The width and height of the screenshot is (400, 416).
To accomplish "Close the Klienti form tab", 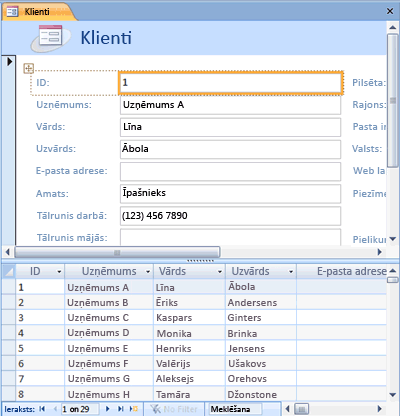I will (390, 11).
